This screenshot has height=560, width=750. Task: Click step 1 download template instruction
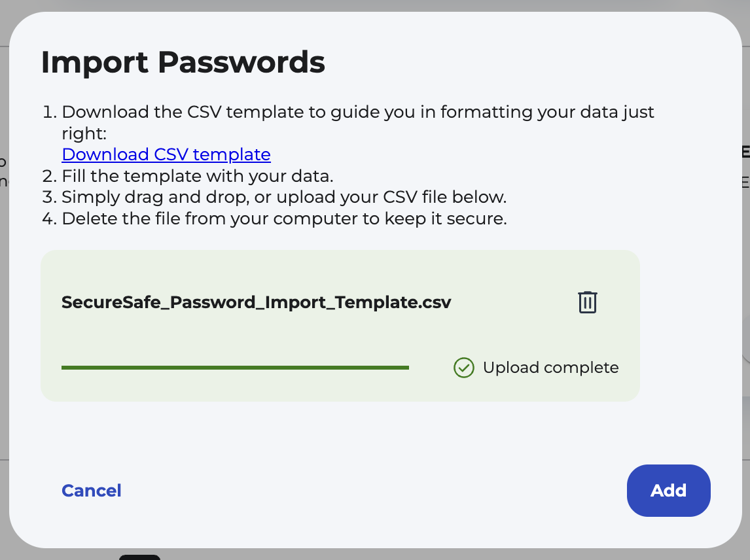pos(357,112)
